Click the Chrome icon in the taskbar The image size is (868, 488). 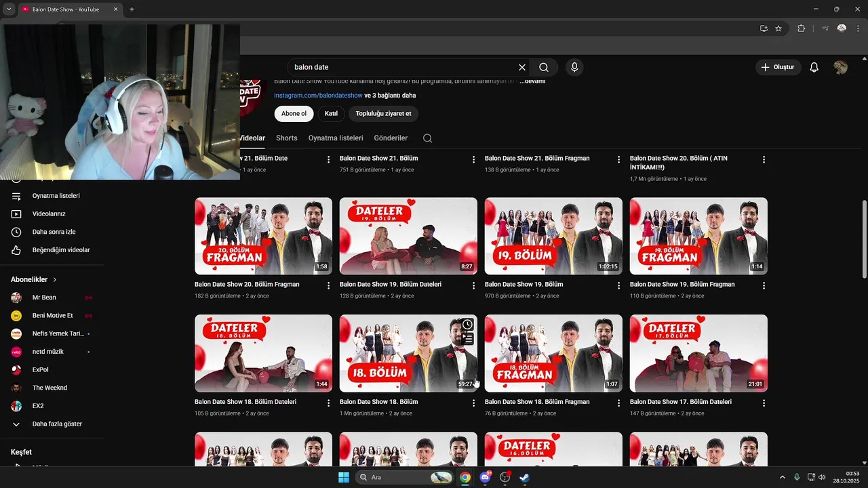465,477
